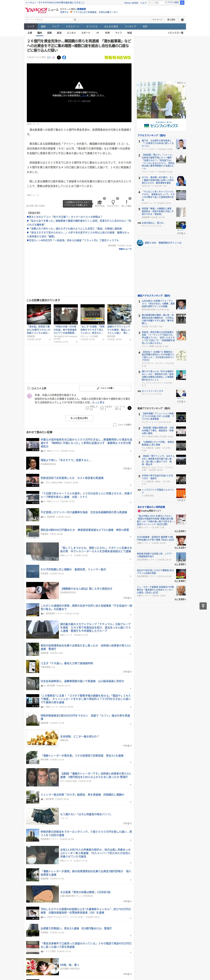Click the 共感した smiley on the comment
The image size is (210, 980).
click(87, 408)
